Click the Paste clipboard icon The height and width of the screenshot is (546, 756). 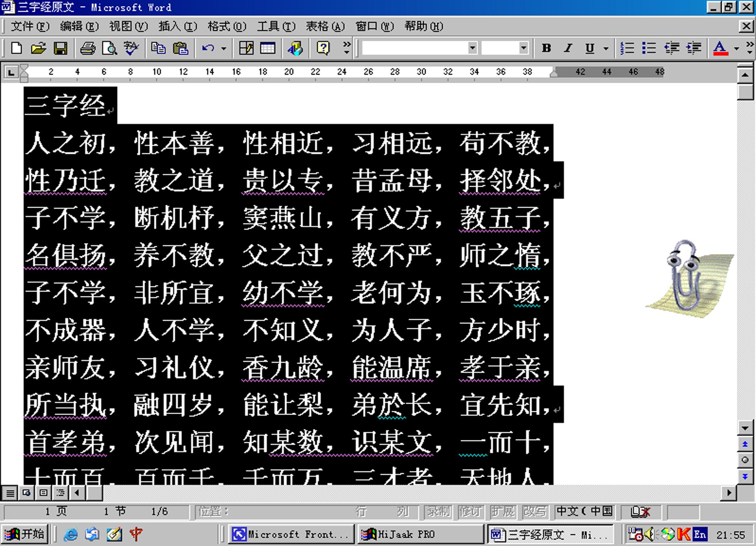180,48
